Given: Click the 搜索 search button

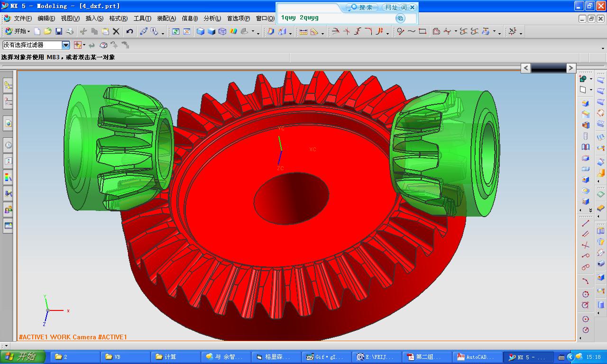Looking at the screenshot, I should [x=362, y=7].
